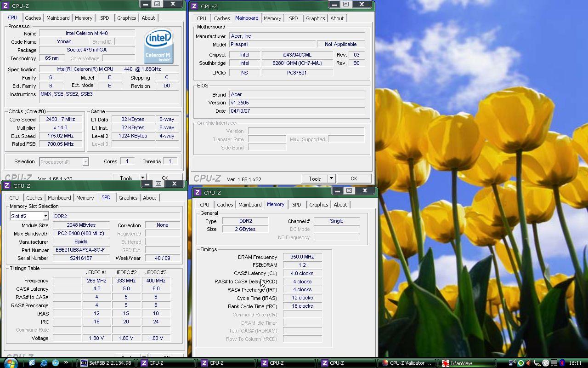Viewport: 588px width, 368px height.
Task: Open About tab in the Mainboard window
Action: 337,18
